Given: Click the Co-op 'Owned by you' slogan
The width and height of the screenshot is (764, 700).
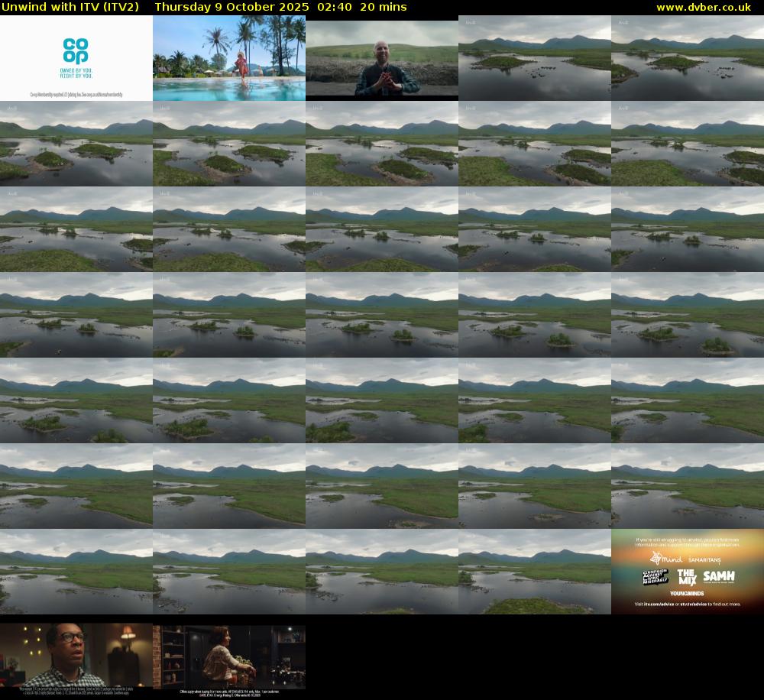Looking at the screenshot, I should click(x=76, y=73).
